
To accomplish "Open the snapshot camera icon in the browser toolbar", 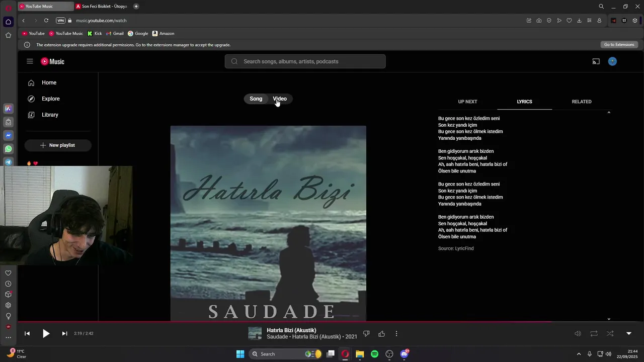I will (539, 21).
